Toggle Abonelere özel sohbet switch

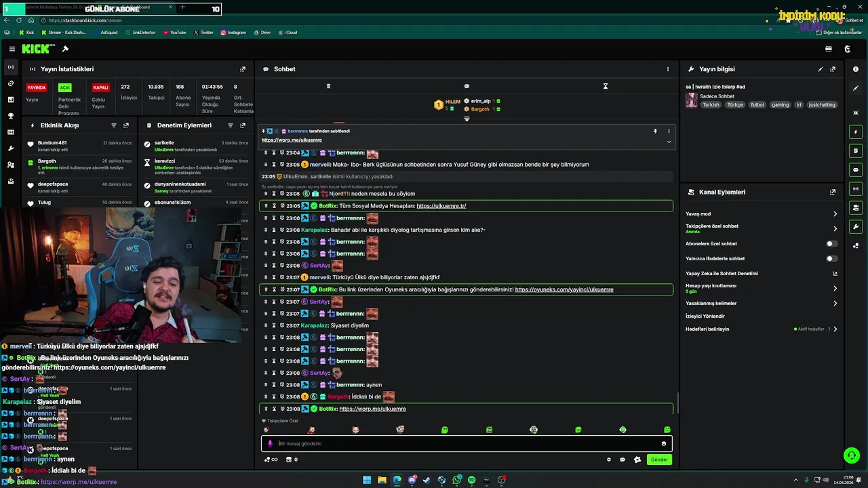click(x=831, y=243)
